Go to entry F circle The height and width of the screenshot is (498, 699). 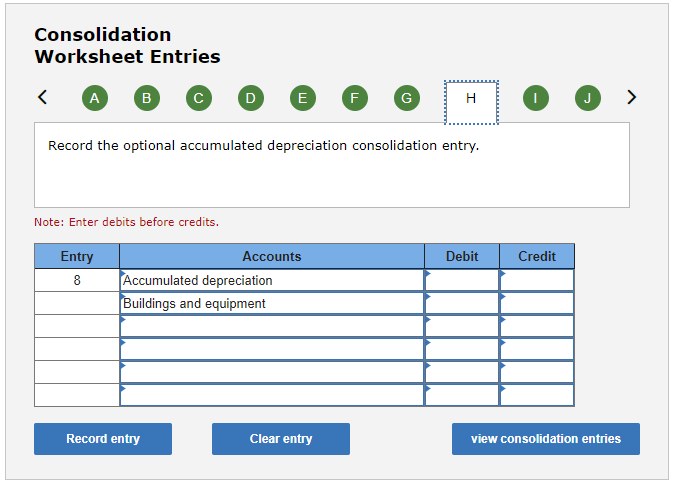click(355, 98)
